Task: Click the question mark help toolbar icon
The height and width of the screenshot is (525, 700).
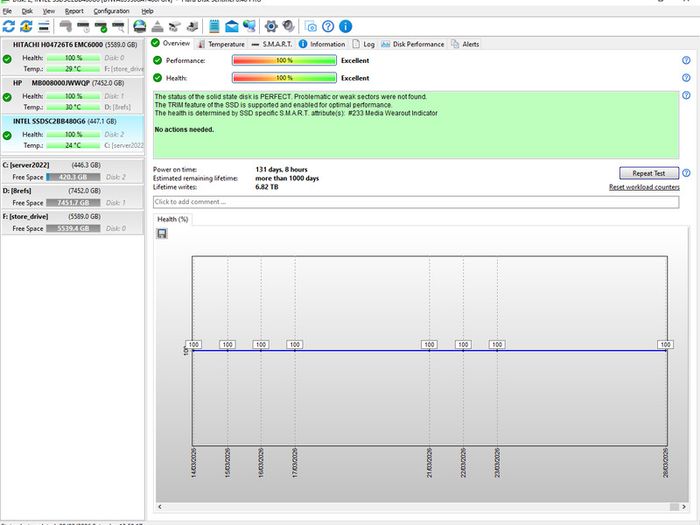Action: [328, 26]
